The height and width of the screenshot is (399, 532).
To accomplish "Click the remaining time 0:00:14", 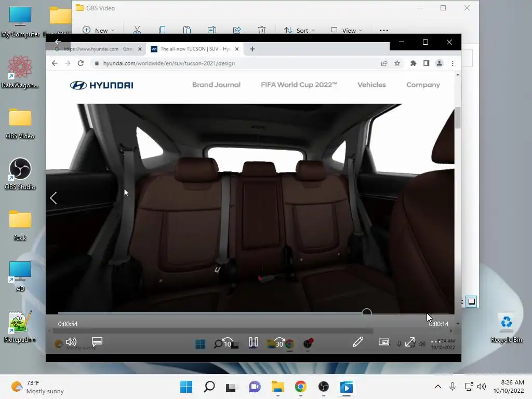I will coord(438,324).
